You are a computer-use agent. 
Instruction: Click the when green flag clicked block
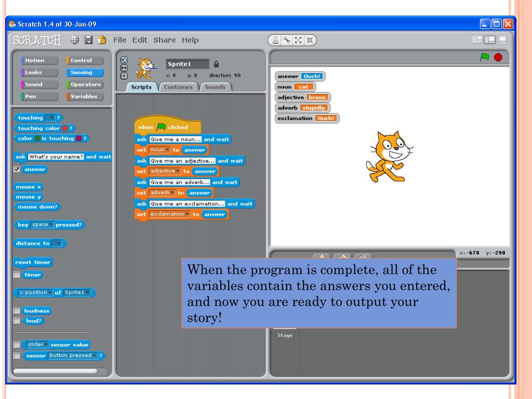(168, 125)
